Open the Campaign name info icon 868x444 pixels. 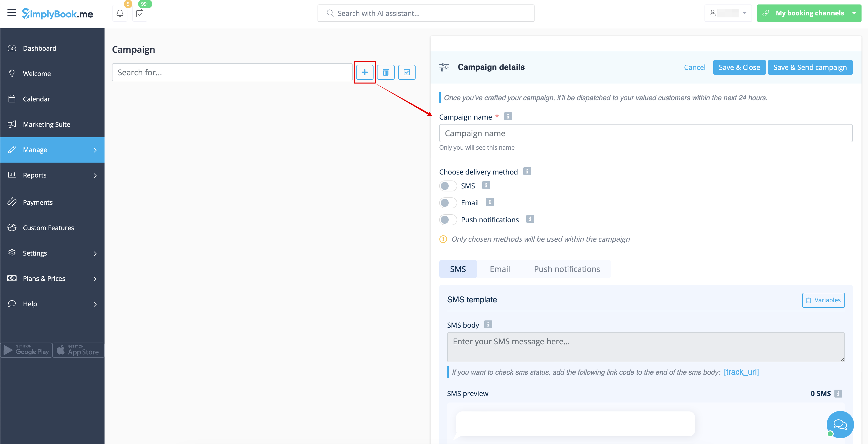(508, 116)
